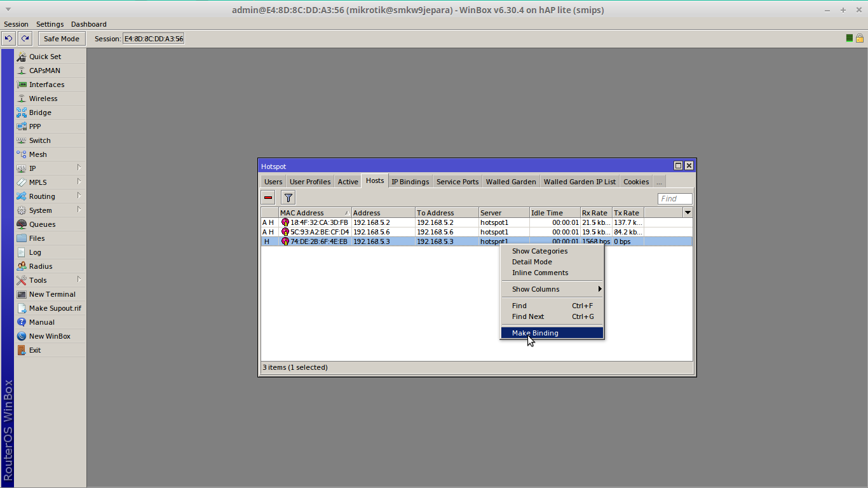Maximize the Hotspot window
Screen dimensions: 868x488
(678, 166)
